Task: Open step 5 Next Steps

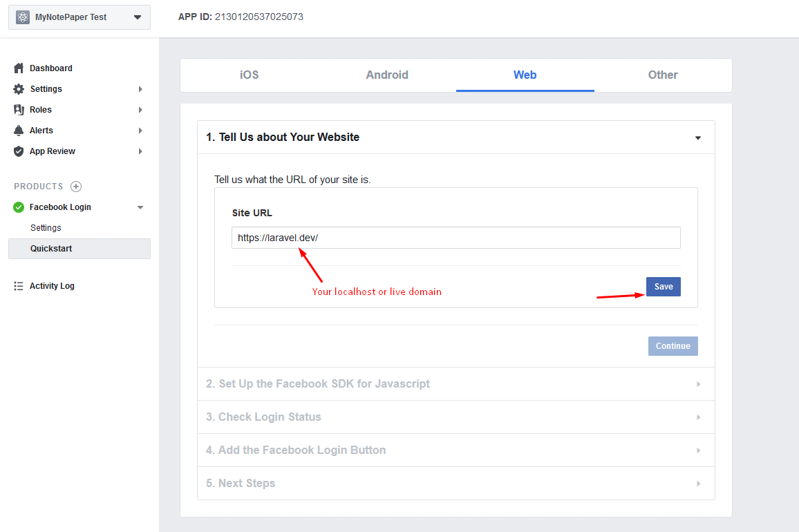Action: click(x=456, y=483)
